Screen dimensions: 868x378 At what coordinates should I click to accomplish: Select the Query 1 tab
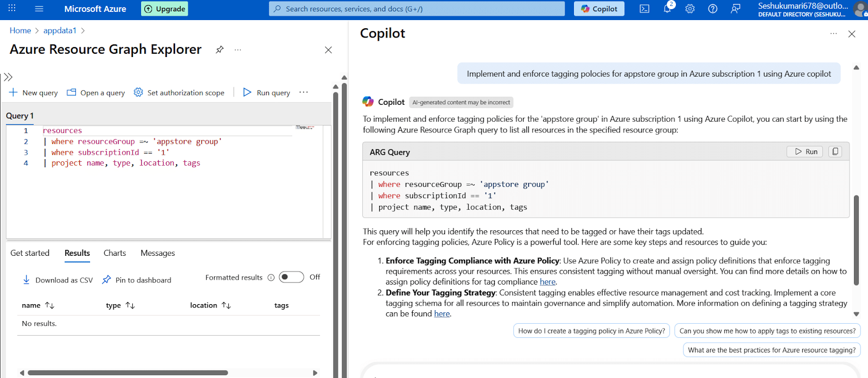[x=20, y=116]
